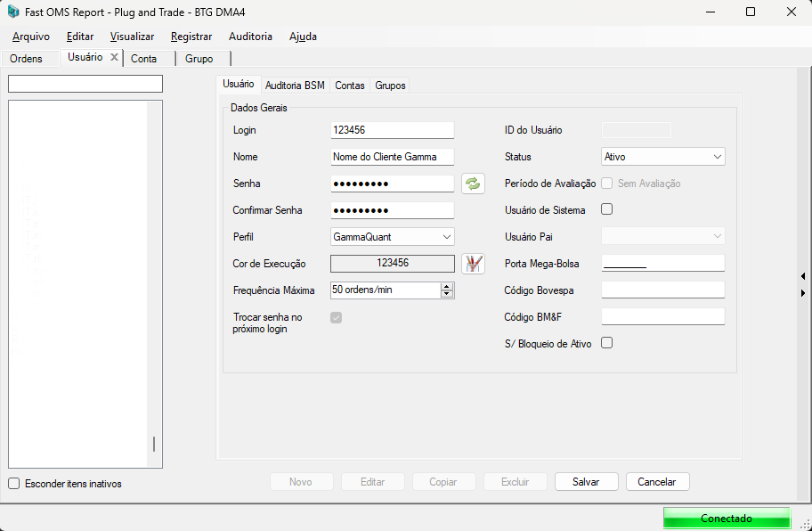The width and height of the screenshot is (812, 531).
Task: Click the Nome input field
Action: (x=393, y=157)
